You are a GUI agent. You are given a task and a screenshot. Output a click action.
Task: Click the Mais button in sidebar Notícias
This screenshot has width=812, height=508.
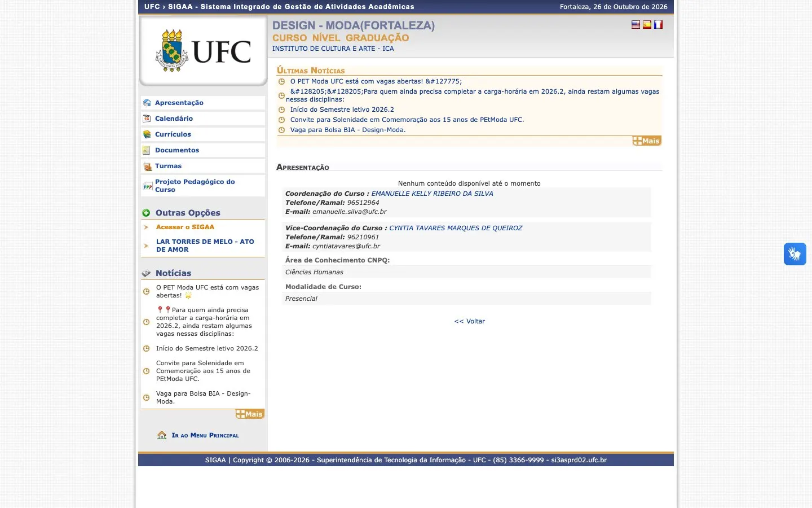coord(250,414)
